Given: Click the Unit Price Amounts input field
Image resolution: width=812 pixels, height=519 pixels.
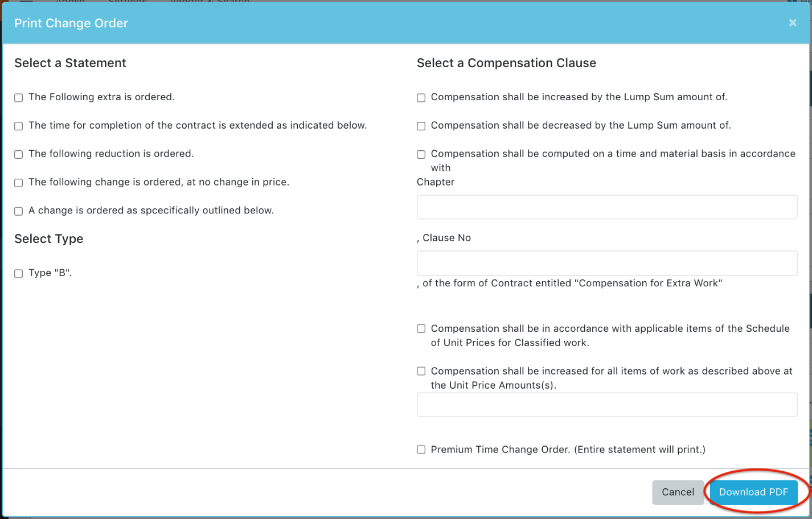Looking at the screenshot, I should (x=607, y=405).
